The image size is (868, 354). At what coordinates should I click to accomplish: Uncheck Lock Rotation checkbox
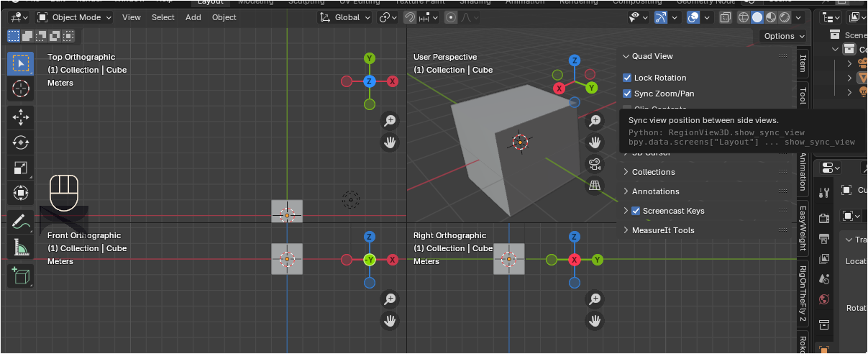tap(627, 78)
